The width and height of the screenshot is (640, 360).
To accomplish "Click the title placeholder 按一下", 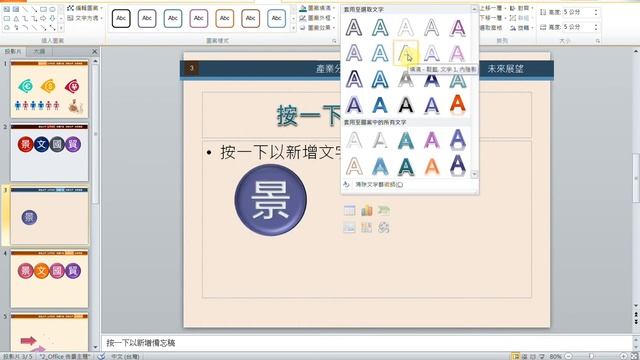I will (x=309, y=115).
